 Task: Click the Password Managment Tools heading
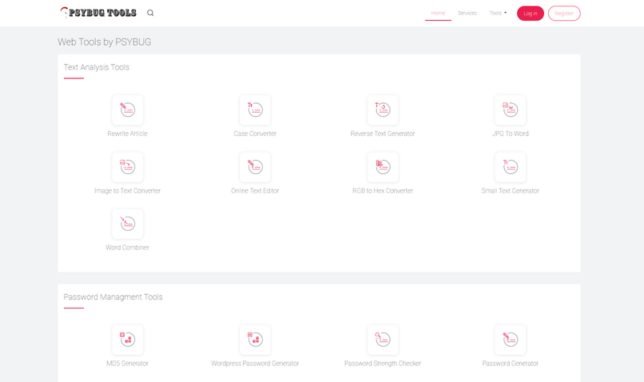[x=113, y=297]
